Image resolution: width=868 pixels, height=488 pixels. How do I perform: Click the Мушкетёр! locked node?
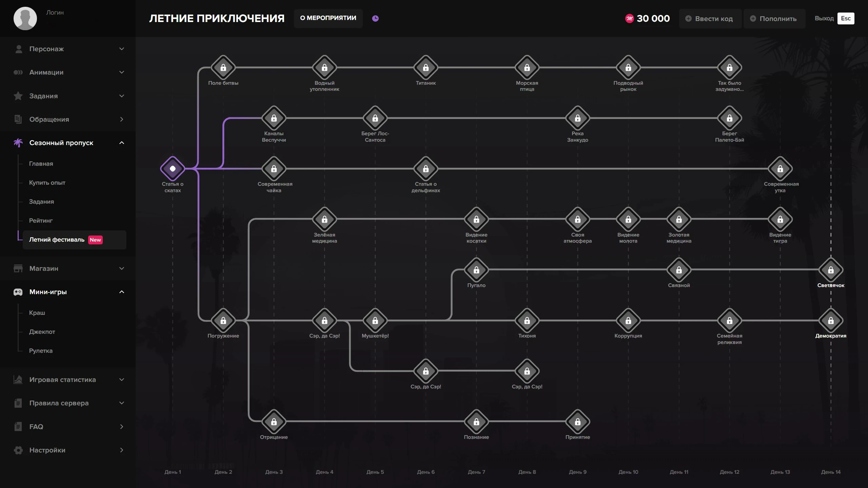tap(375, 320)
